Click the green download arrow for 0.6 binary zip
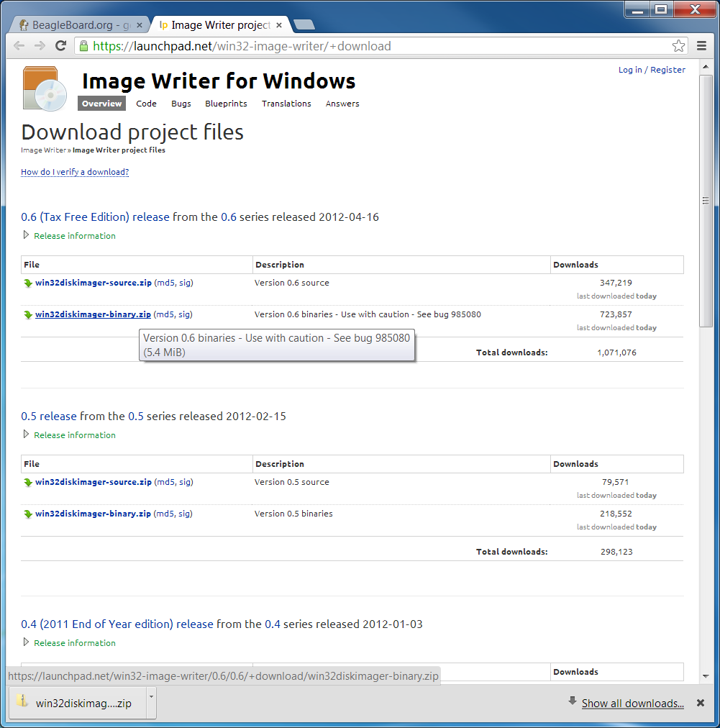The height and width of the screenshot is (728, 720). (x=28, y=314)
